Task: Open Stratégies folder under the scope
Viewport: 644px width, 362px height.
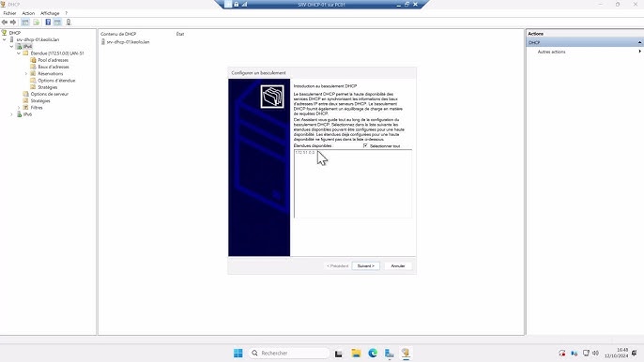Action: pyautogui.click(x=48, y=87)
